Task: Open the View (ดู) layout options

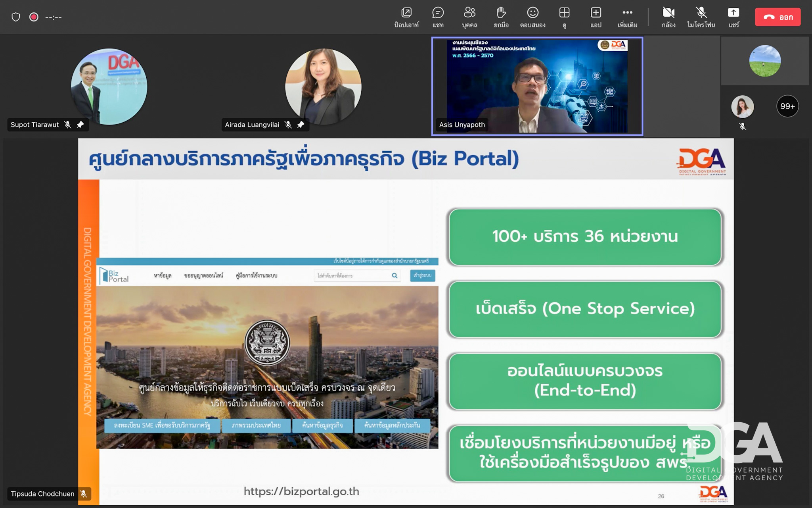Action: 564,17
